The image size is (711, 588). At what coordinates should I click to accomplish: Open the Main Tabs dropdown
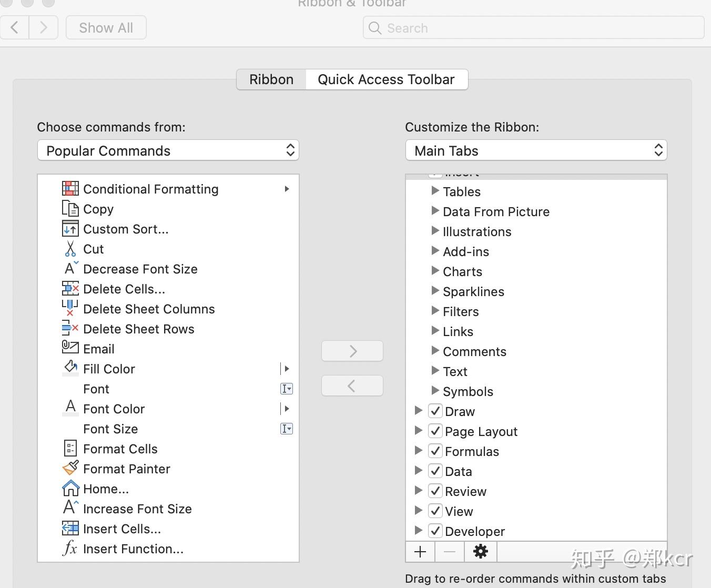click(x=536, y=150)
